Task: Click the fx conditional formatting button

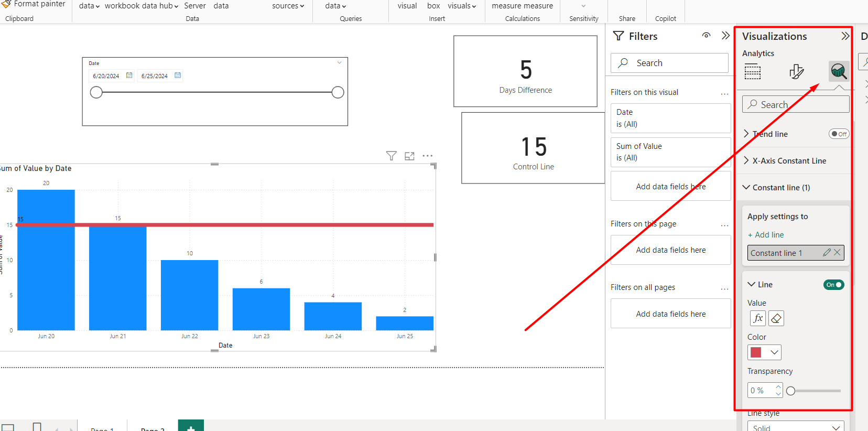Action: click(x=758, y=318)
